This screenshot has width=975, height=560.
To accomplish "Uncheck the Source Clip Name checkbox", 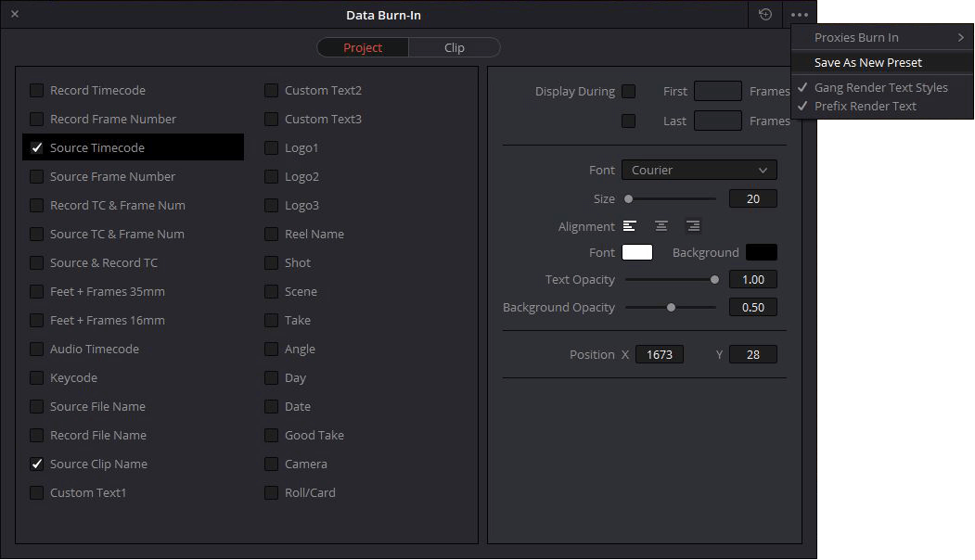I will point(37,465).
